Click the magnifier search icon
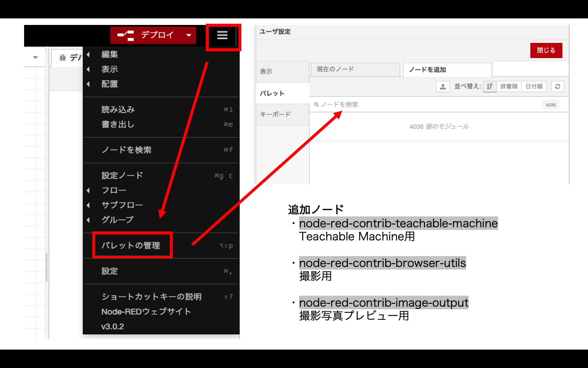 (316, 105)
